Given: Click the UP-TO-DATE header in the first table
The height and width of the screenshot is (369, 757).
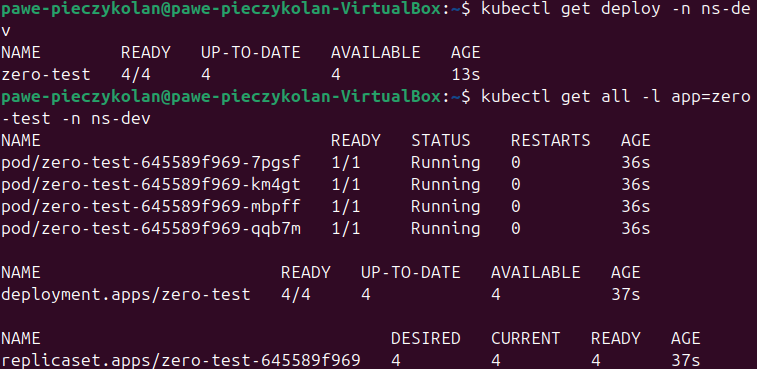Looking at the screenshot, I should tap(251, 53).
